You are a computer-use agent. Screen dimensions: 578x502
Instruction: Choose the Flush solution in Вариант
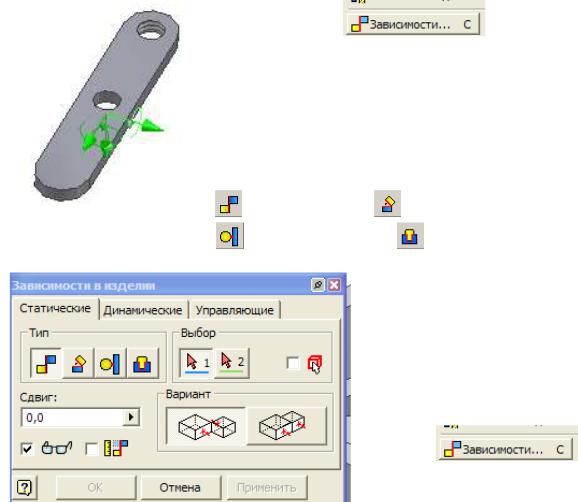tap(286, 426)
